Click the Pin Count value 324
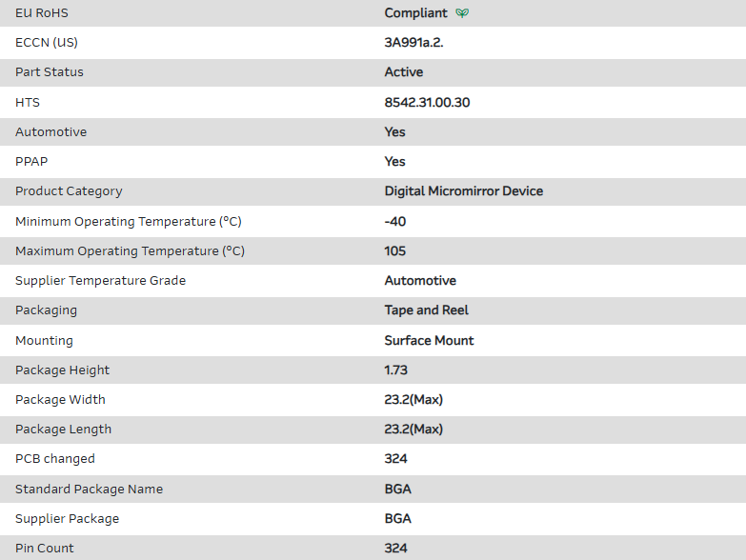 point(395,549)
